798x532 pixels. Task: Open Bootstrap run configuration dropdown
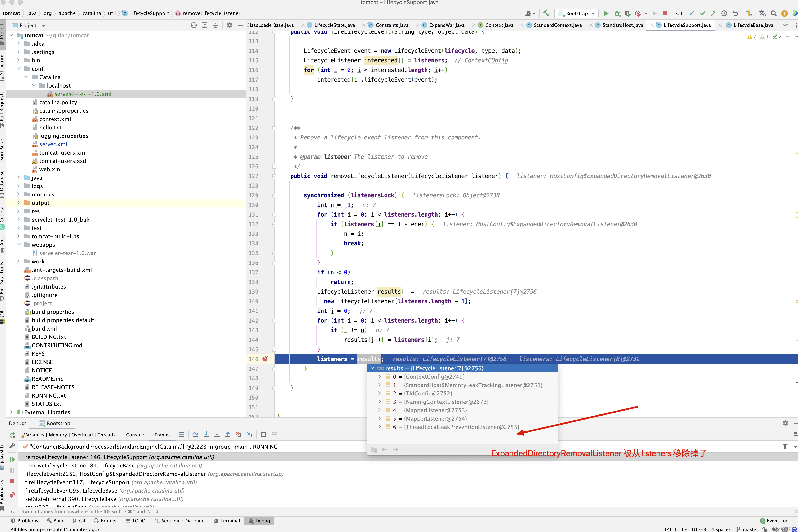(x=576, y=14)
